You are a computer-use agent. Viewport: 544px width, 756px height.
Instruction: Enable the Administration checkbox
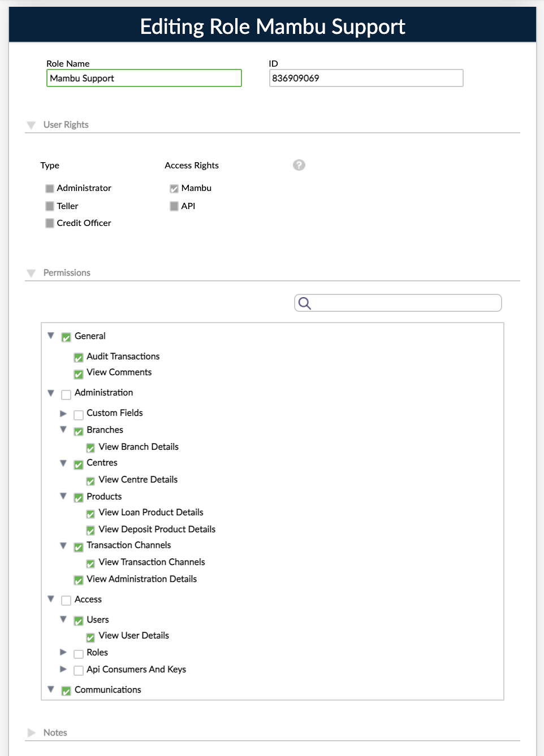coord(66,394)
